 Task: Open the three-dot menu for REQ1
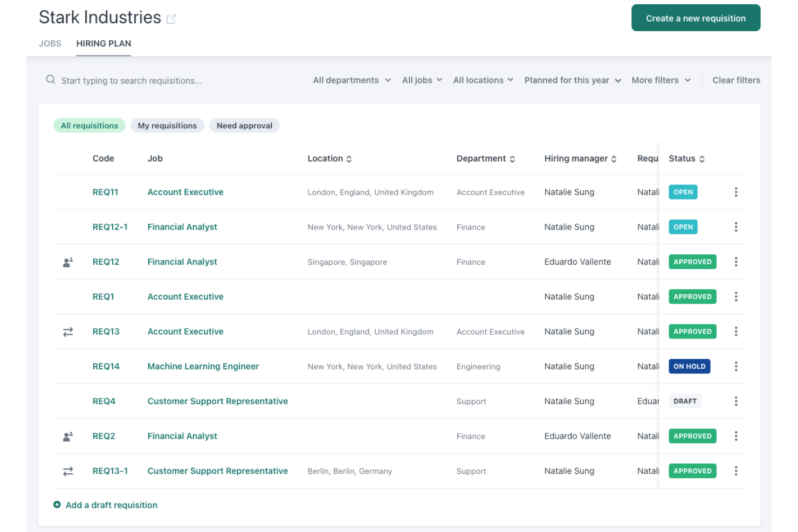point(736,296)
